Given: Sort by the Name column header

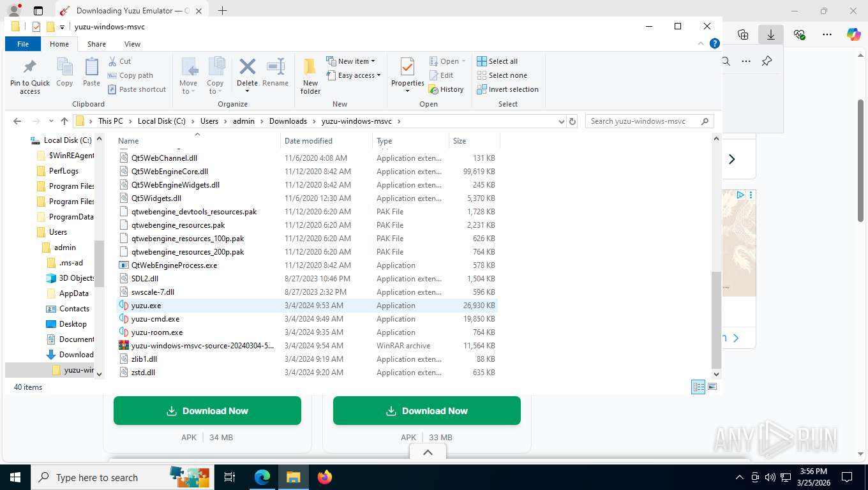Looking at the screenshot, I should point(197,141).
